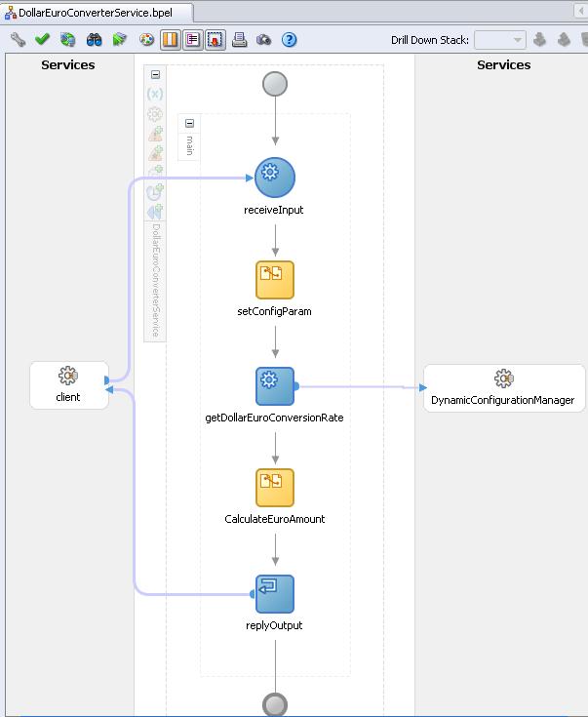Collapse the DollarEuroConverterService process scope
Screen dimensions: 588x717
(x=155, y=74)
